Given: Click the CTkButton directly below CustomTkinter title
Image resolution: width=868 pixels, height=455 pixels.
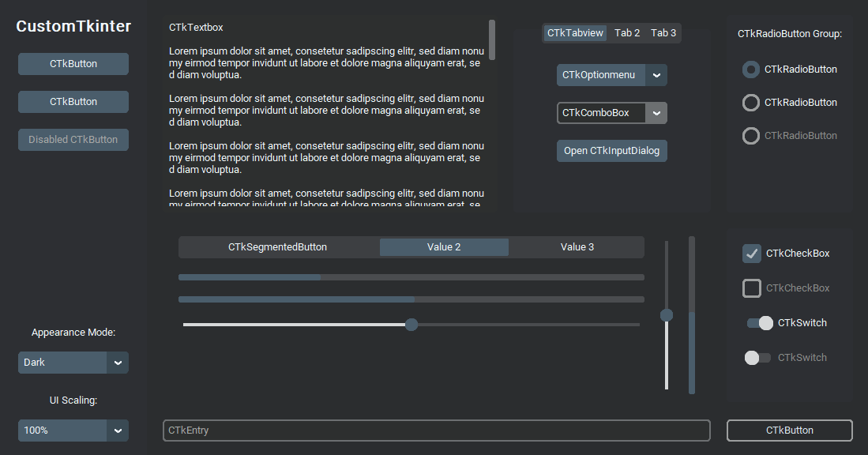Looking at the screenshot, I should tap(73, 64).
